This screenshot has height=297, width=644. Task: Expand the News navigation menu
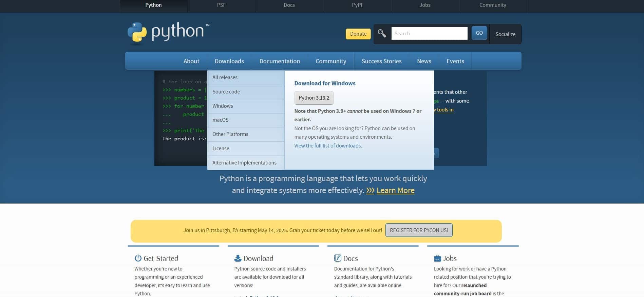click(x=424, y=61)
